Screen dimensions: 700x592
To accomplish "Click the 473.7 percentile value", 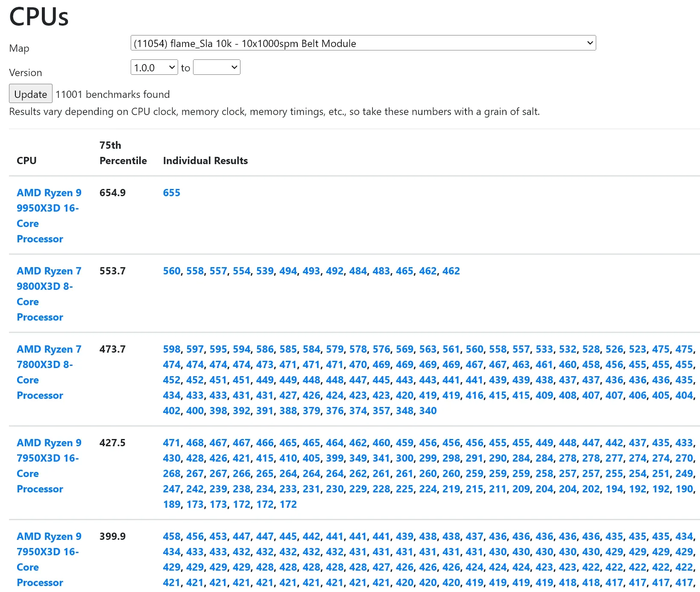I will tap(112, 349).
